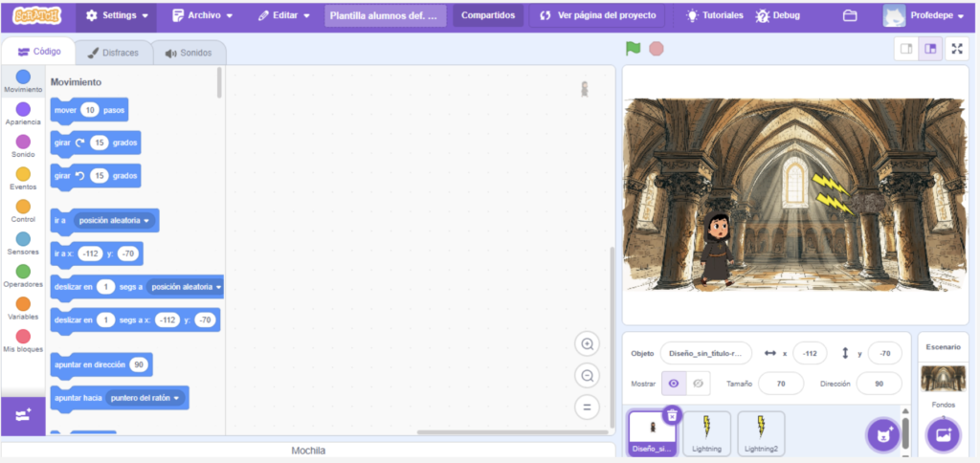Image resolution: width=980 pixels, height=463 pixels.
Task: Open the add extension button
Action: click(x=23, y=416)
